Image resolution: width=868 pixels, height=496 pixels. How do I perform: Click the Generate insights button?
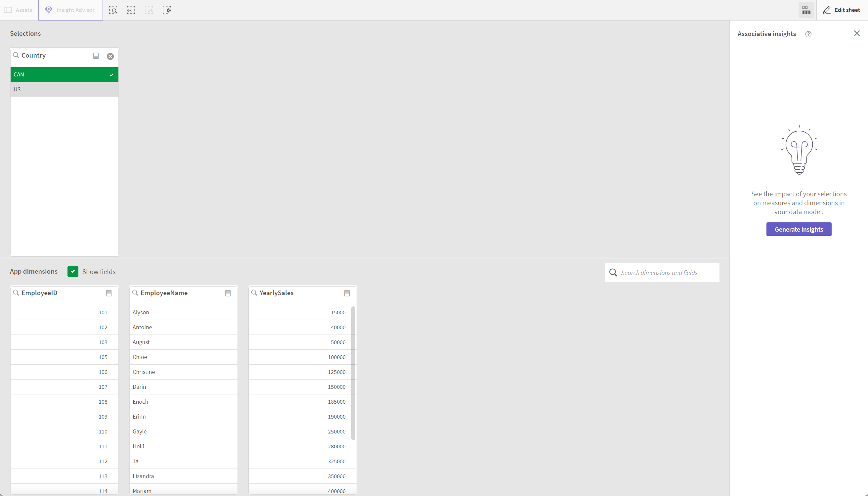coord(799,229)
